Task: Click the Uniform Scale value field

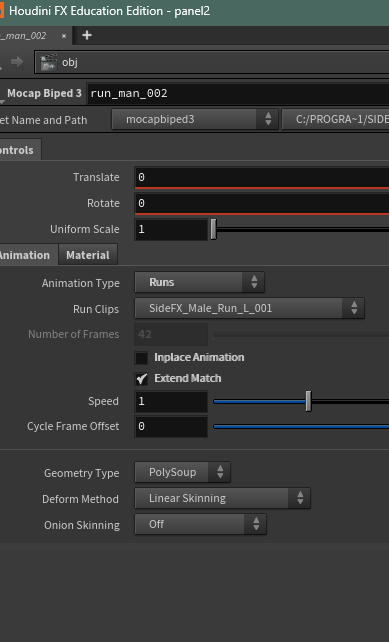Action: click(x=171, y=229)
